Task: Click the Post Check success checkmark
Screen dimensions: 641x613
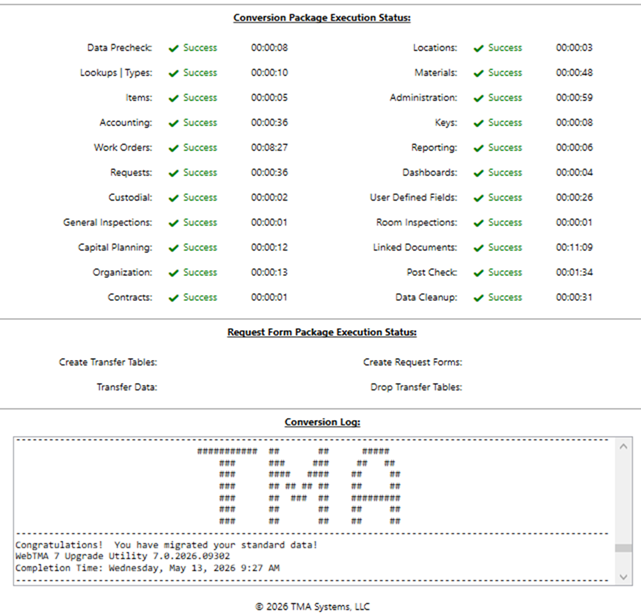Action: point(479,273)
